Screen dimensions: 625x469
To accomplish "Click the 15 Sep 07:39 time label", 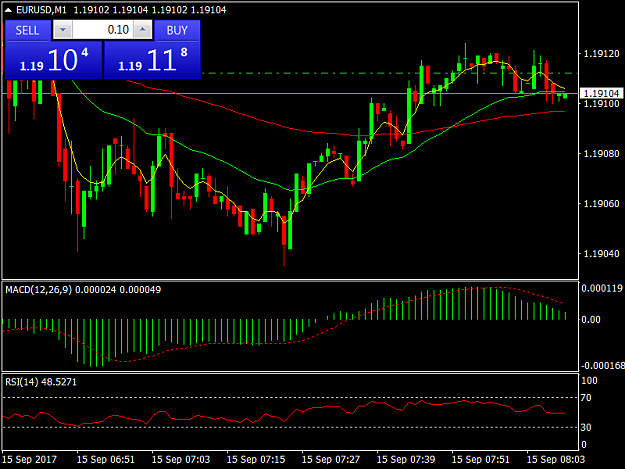I will point(406,459).
